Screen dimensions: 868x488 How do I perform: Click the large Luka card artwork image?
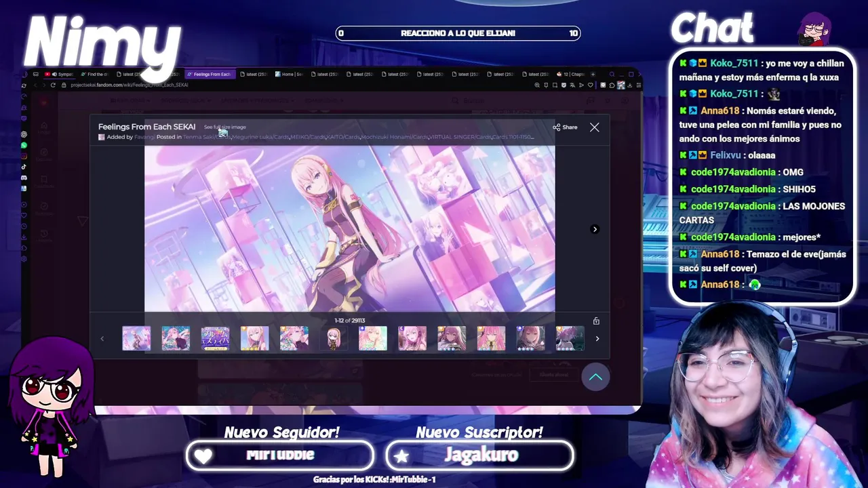click(349, 228)
